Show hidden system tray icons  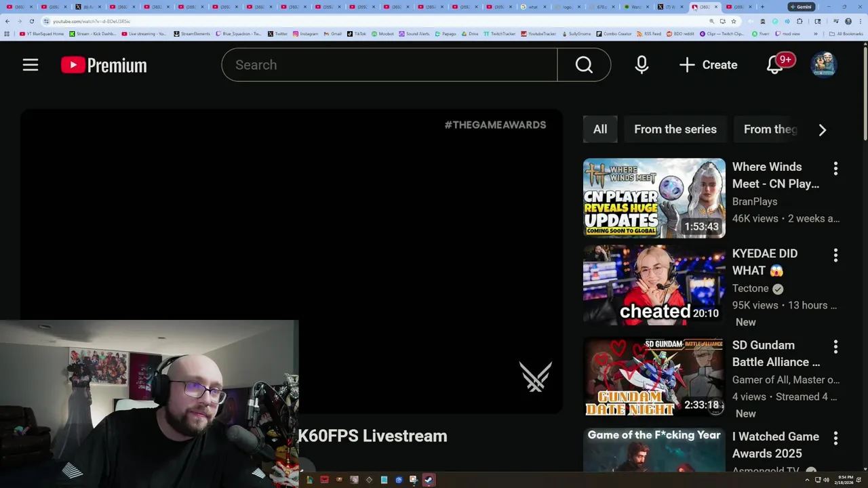tap(807, 480)
